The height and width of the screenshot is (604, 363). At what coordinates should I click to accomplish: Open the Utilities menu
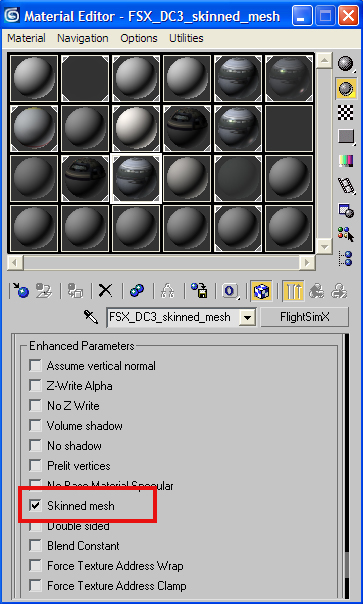[186, 38]
